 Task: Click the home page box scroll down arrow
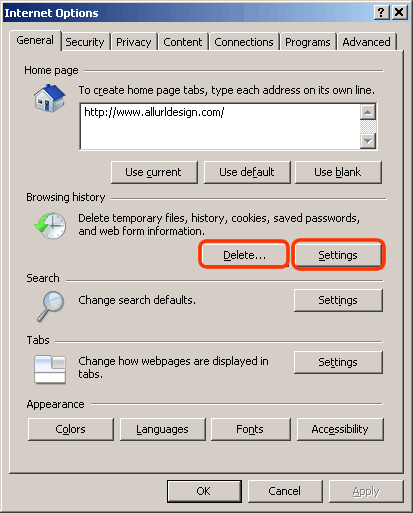368,141
